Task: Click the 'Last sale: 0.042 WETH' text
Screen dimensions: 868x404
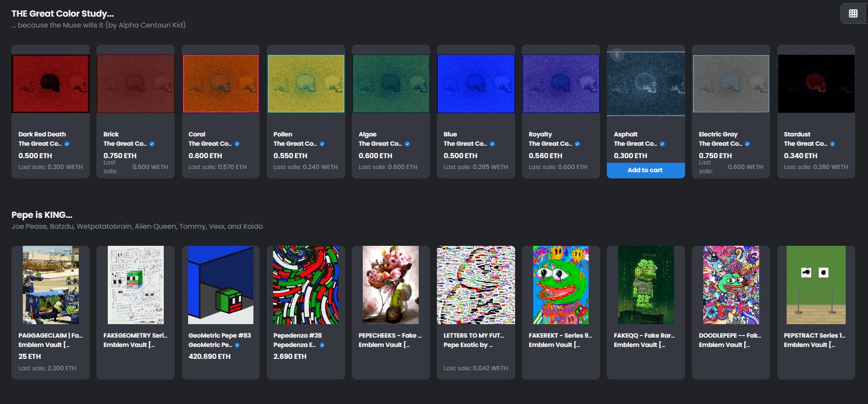Action: point(476,368)
